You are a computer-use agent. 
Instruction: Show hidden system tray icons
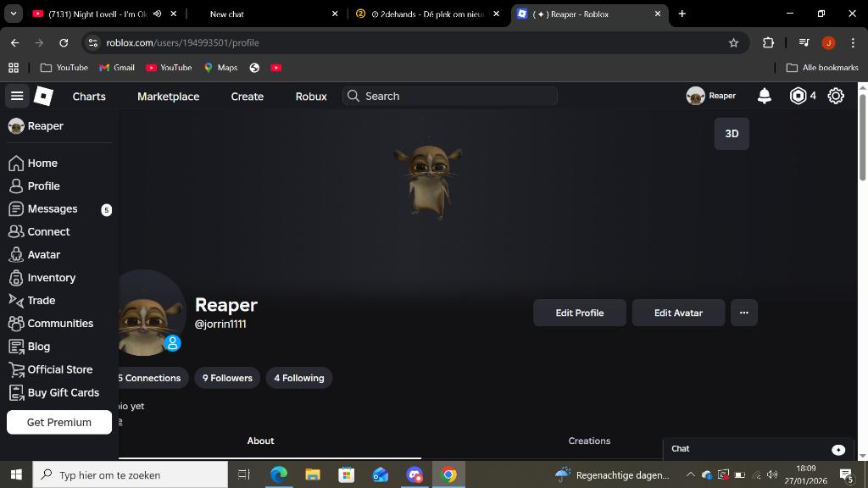pos(690,474)
